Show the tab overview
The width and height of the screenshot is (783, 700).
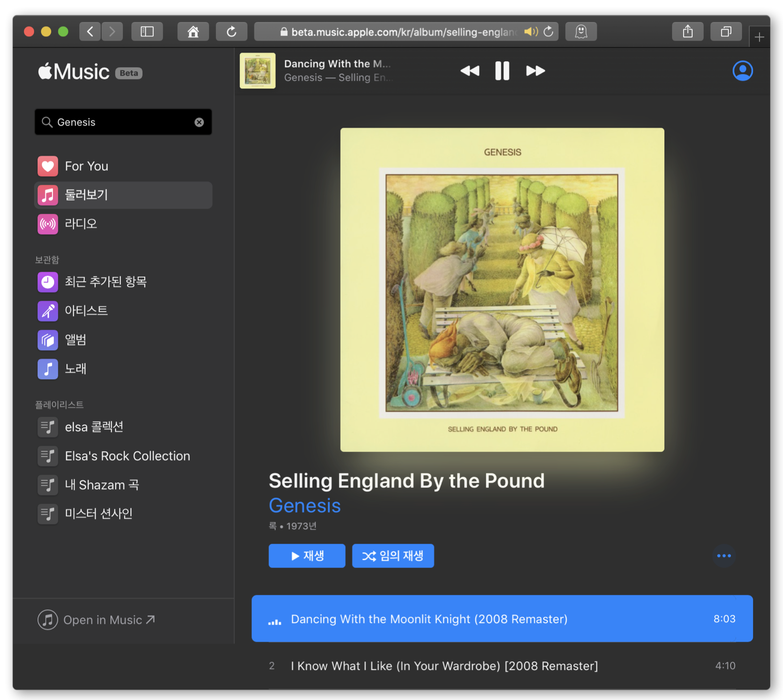[726, 32]
